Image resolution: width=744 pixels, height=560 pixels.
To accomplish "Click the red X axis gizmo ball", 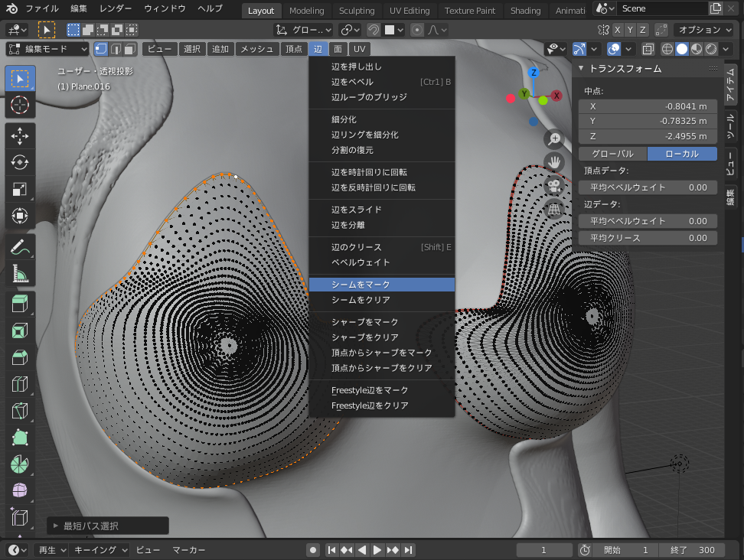I will tap(556, 96).
